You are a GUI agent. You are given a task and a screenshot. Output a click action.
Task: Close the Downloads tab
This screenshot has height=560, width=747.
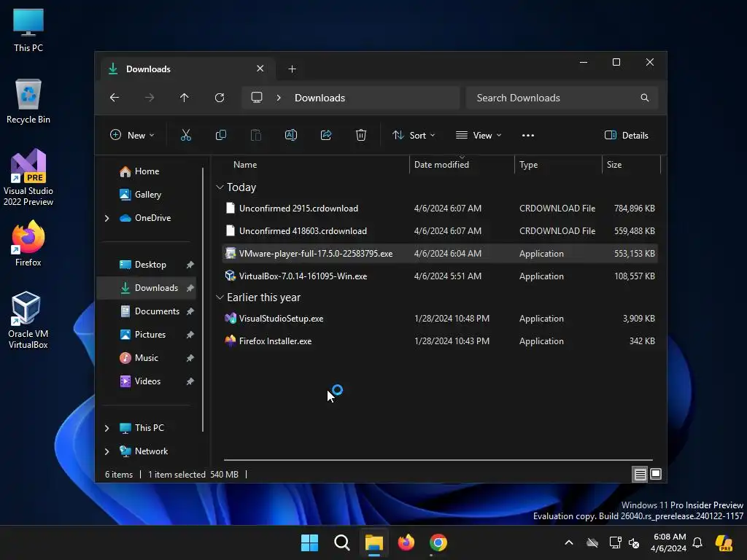260,69
